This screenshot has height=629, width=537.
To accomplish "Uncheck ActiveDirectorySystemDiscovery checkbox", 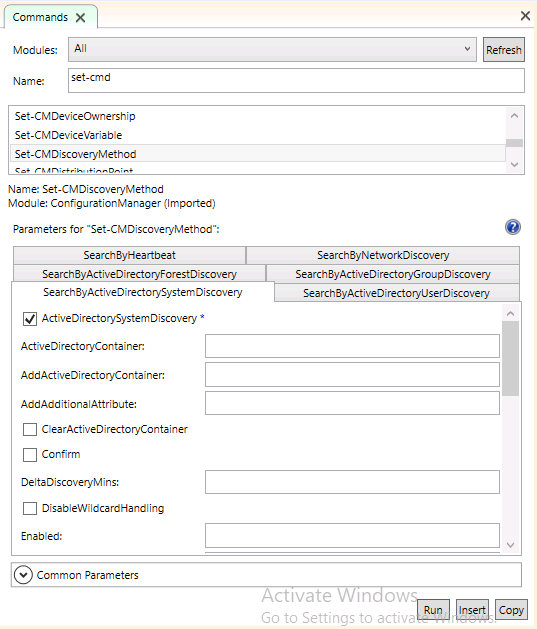I will (30, 319).
